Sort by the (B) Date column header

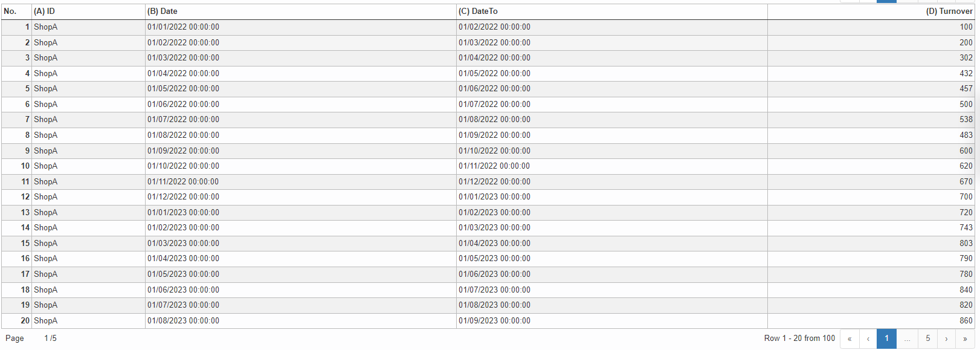click(x=300, y=11)
